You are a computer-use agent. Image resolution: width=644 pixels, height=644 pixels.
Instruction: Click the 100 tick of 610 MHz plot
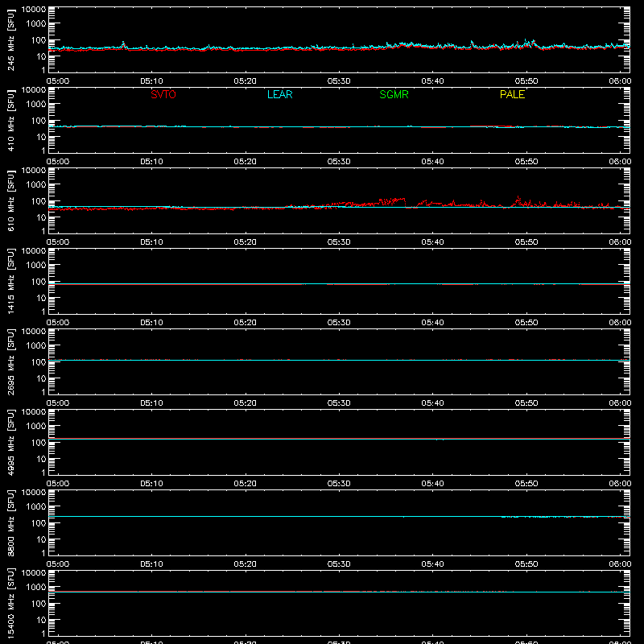[39, 201]
